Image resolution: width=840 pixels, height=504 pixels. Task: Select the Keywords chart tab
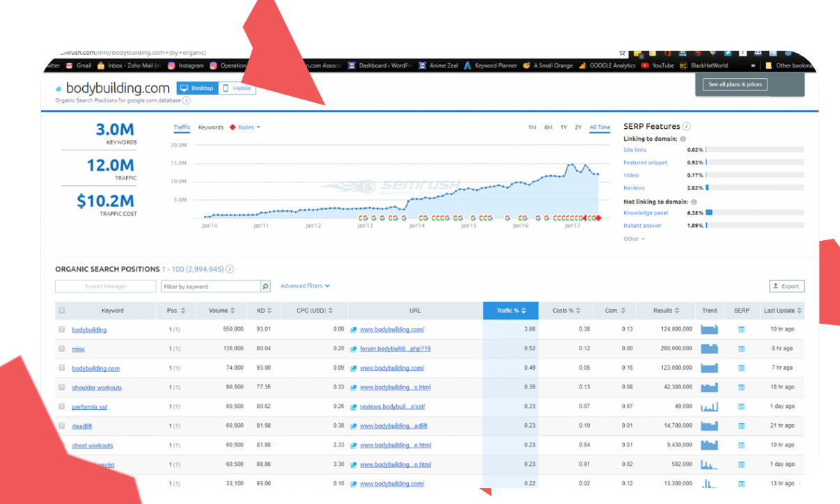click(211, 127)
